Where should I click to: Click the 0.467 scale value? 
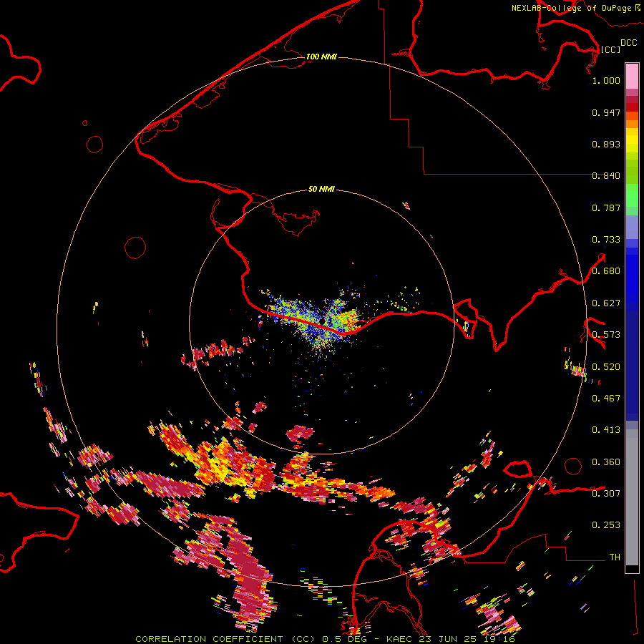click(606, 398)
